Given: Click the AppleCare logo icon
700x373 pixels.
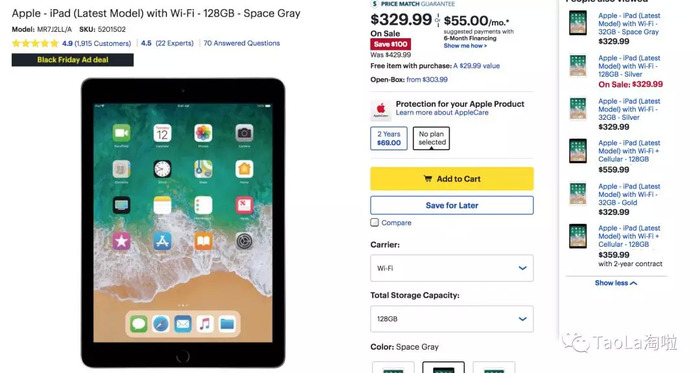Looking at the screenshot, I should (381, 110).
